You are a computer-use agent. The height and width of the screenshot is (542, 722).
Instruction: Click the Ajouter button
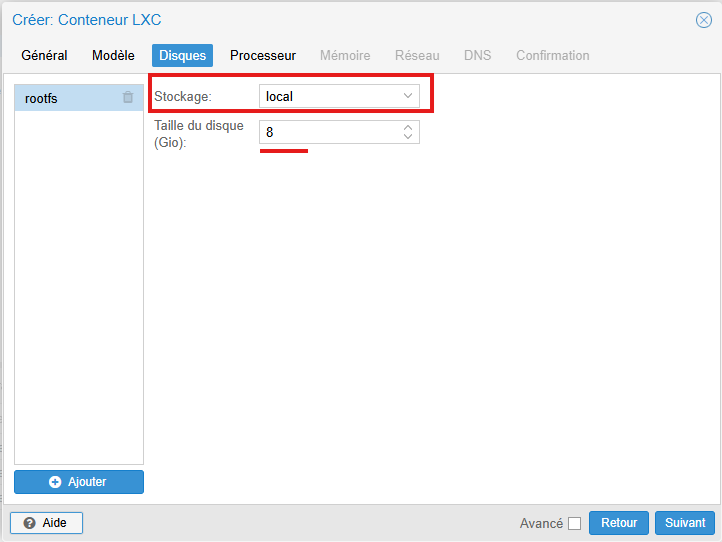[79, 482]
